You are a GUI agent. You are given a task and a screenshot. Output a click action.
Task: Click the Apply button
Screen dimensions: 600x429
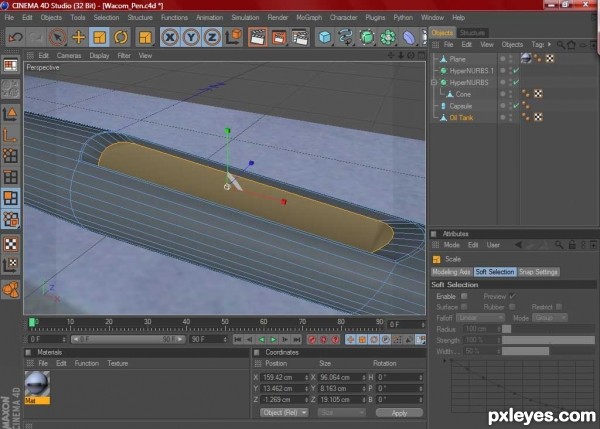pyautogui.click(x=399, y=413)
